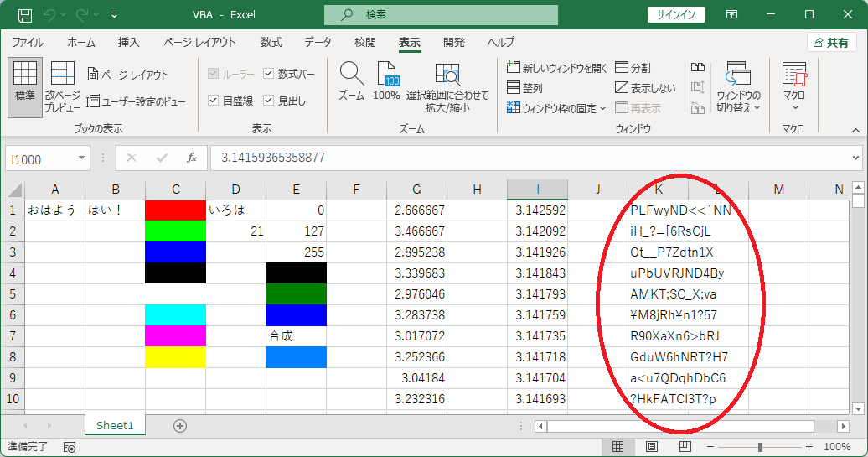Toggle the 見出し headings checkbox
Image resolution: width=868 pixels, height=457 pixels.
(268, 101)
